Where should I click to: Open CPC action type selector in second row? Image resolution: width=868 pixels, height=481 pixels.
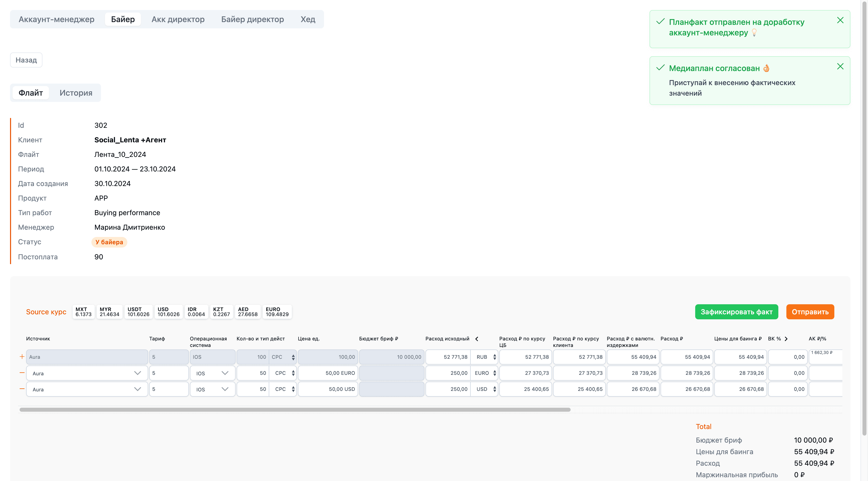tap(283, 373)
